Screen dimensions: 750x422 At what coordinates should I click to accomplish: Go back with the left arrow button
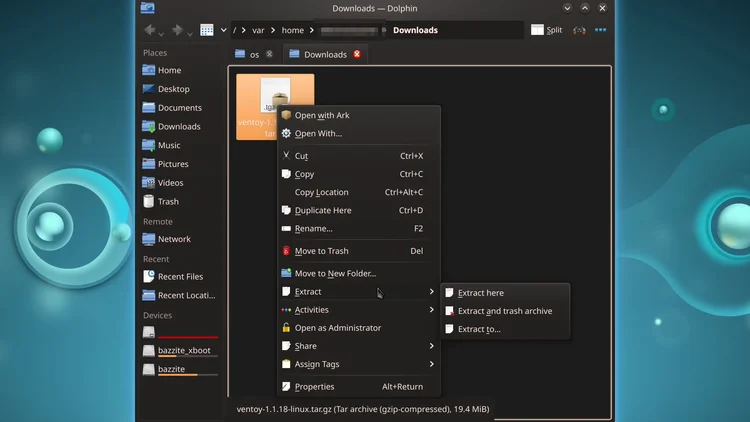point(149,30)
